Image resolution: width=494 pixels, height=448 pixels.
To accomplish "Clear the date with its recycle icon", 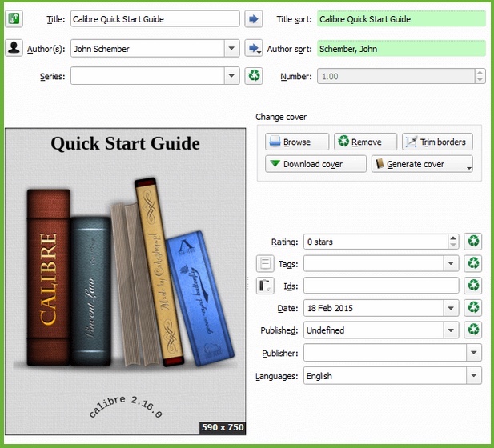I will [473, 307].
